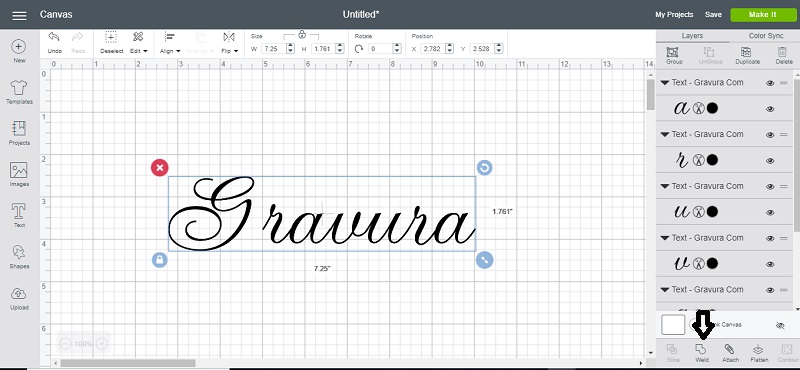Open the Upload panel
Screen dimensions: 800x370
(19, 298)
